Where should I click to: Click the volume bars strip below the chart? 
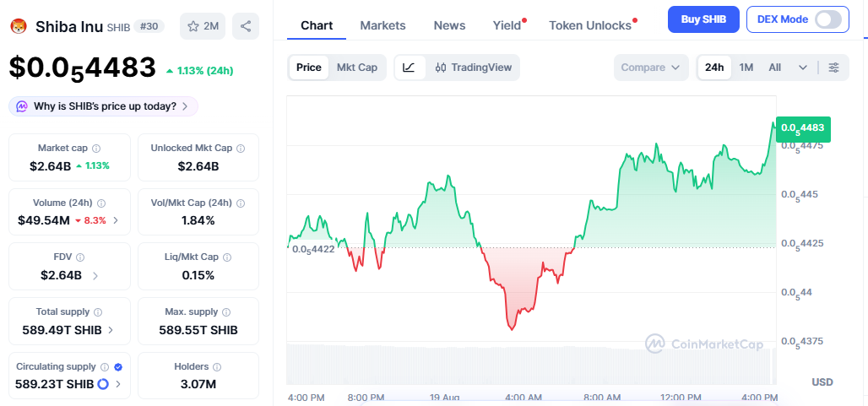point(531,364)
